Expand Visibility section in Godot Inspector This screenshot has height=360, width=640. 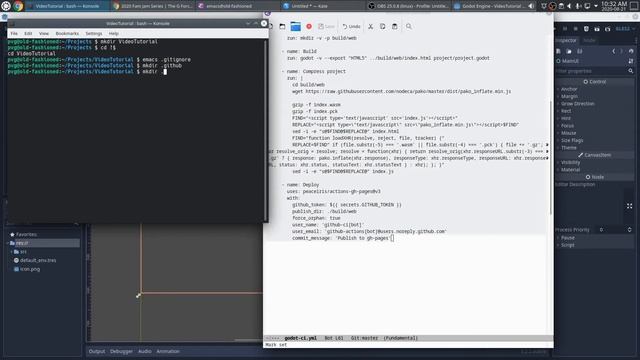[570, 162]
